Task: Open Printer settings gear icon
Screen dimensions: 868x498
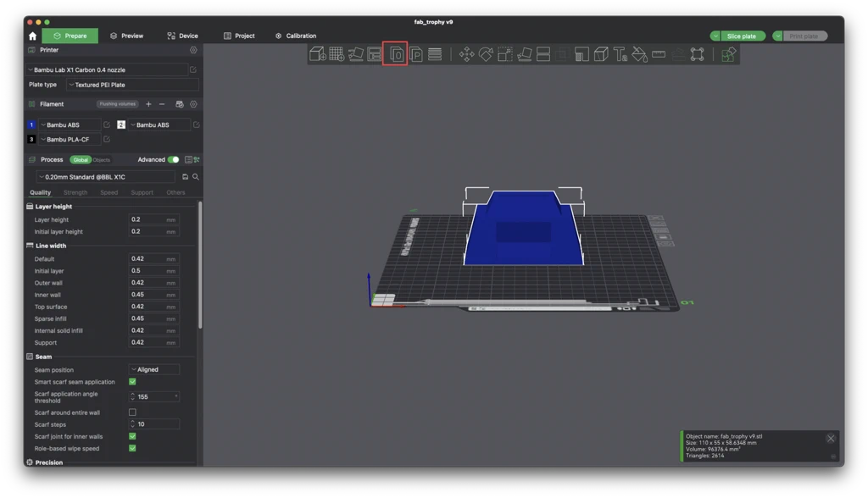Action: tap(193, 50)
